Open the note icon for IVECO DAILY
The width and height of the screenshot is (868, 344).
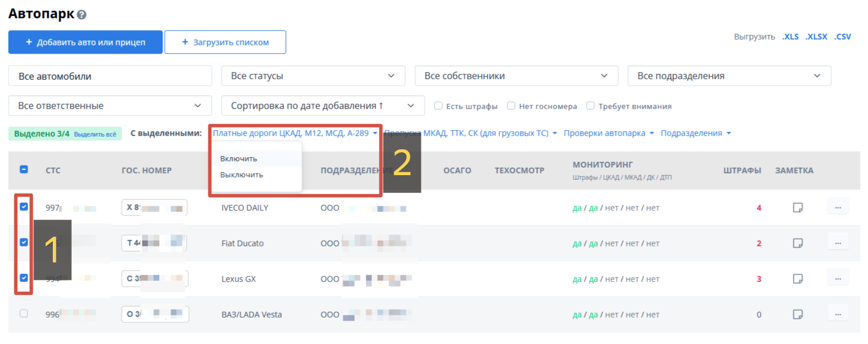click(x=797, y=208)
